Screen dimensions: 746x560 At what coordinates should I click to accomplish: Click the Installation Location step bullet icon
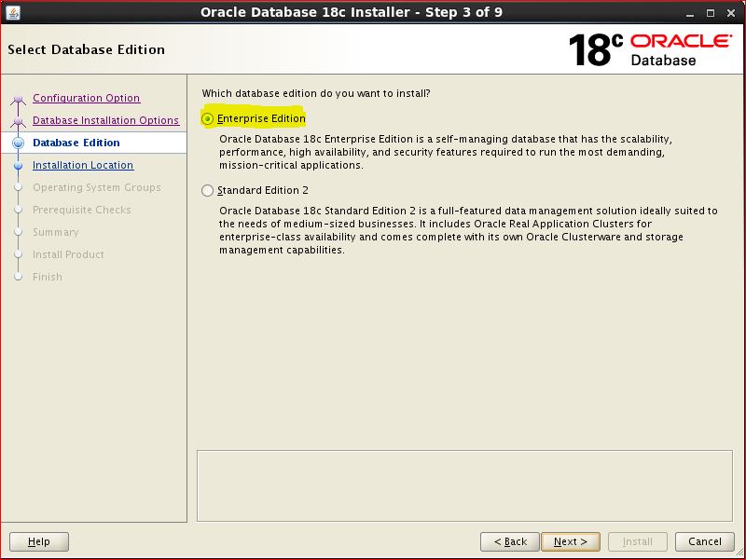[x=17, y=166]
